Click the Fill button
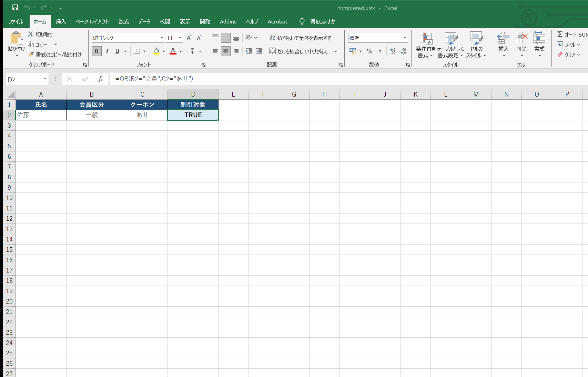This screenshot has width=588, height=377. click(569, 44)
